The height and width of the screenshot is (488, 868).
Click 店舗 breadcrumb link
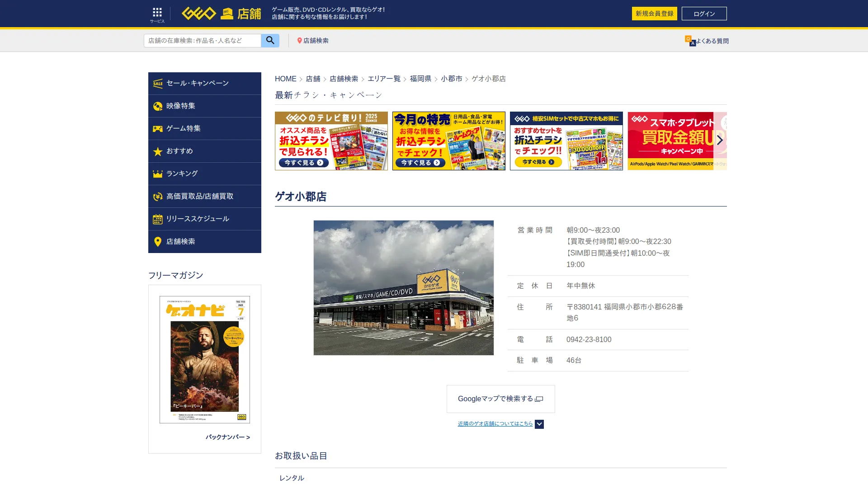click(313, 79)
